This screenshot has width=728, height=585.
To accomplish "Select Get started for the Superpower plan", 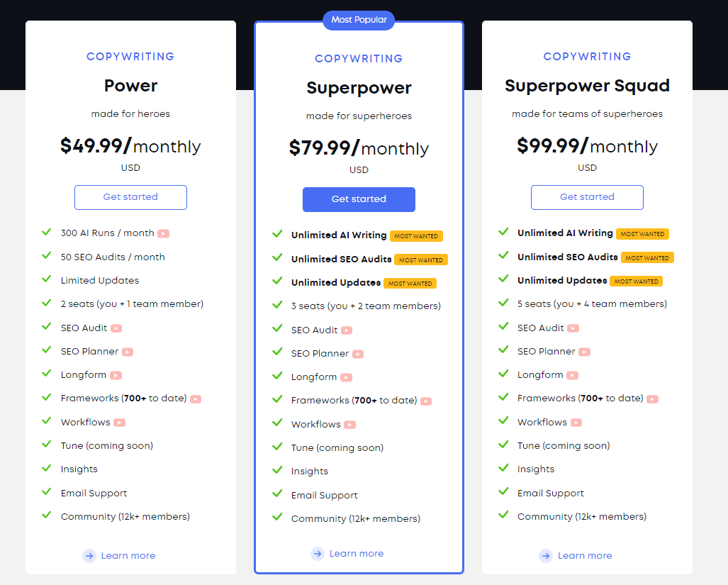I will click(359, 200).
